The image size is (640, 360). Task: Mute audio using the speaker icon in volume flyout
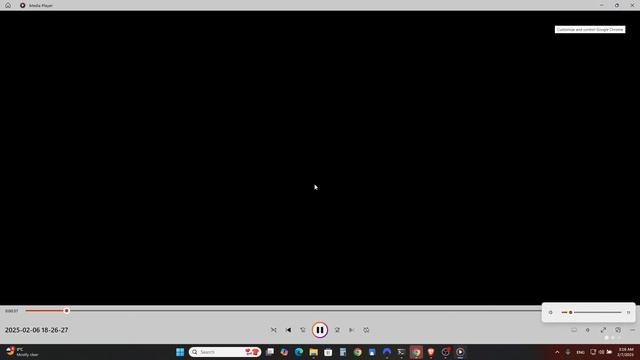point(551,312)
